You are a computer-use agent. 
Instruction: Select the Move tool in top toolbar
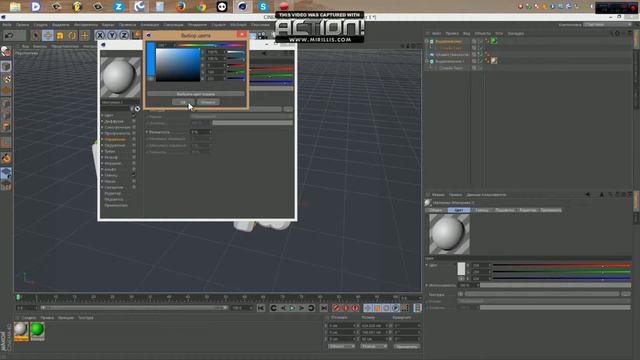point(48,36)
